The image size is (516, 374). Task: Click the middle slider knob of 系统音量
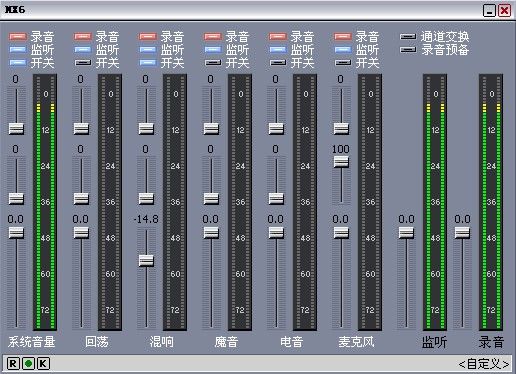(x=16, y=199)
